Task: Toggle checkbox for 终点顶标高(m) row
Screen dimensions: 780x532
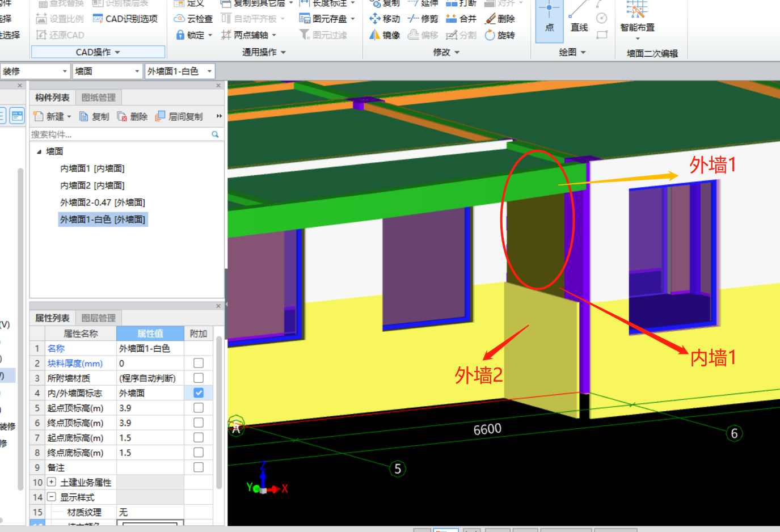Action: tap(199, 423)
